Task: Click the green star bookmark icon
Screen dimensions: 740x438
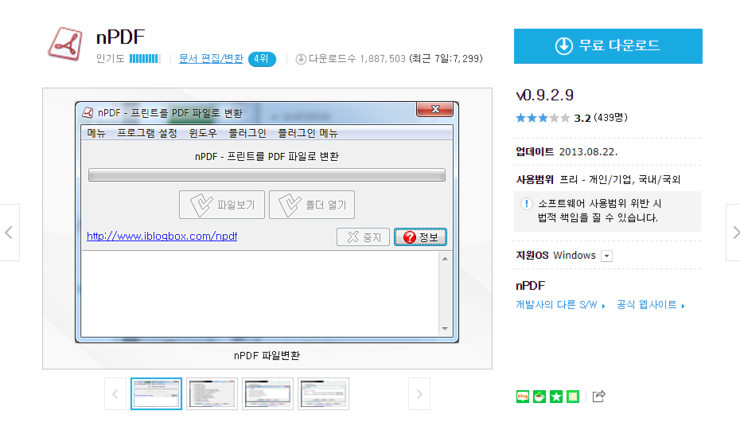Action: 556,396
